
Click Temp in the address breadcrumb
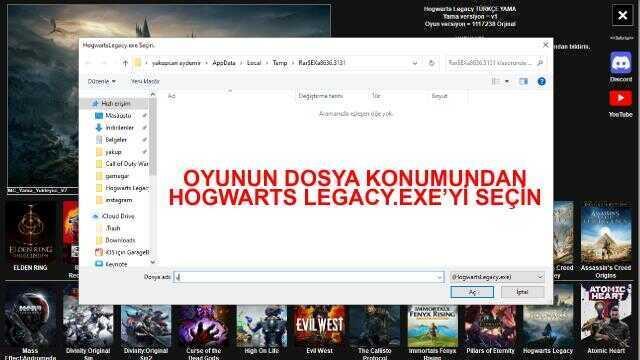coord(280,63)
